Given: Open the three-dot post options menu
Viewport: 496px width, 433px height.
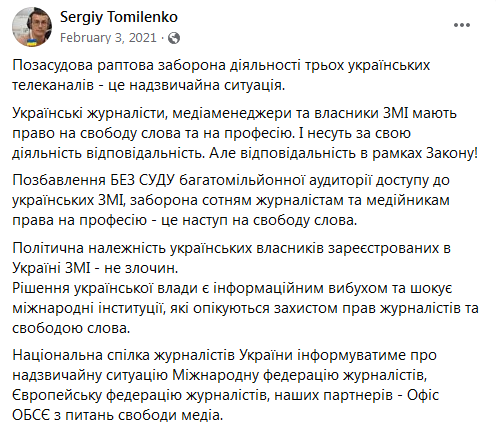Looking at the screenshot, I should pyautogui.click(x=462, y=25).
